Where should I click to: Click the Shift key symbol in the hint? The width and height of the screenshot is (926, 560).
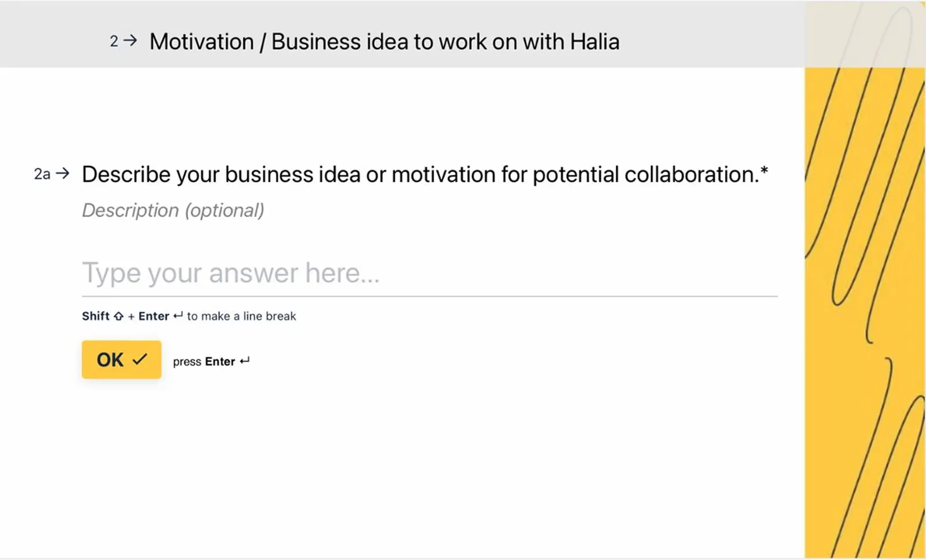click(x=119, y=316)
